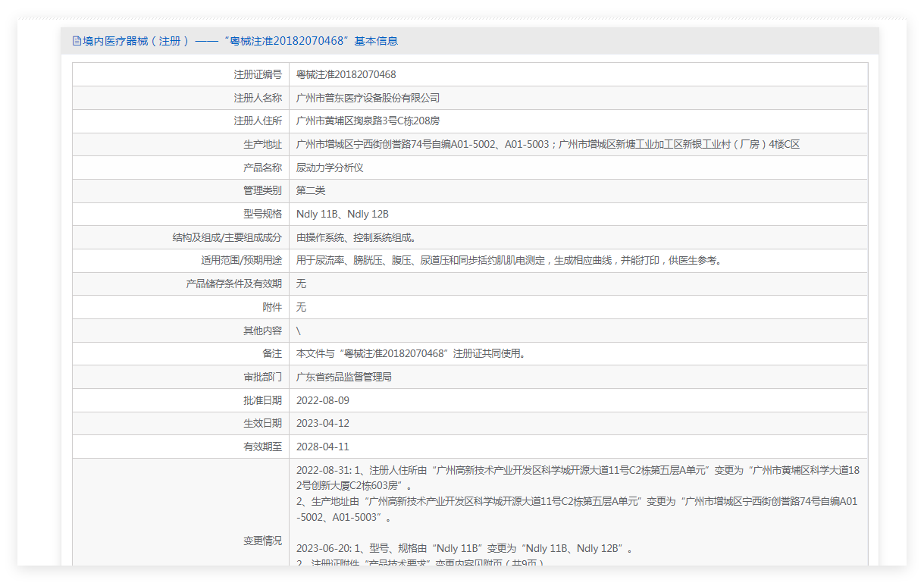Click the 备注 label
This screenshot has width=924, height=583.
point(272,353)
